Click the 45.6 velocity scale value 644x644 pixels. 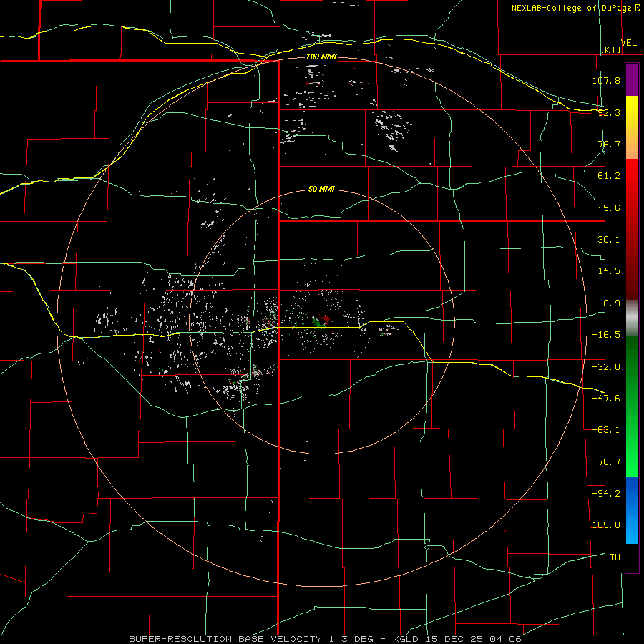point(609,208)
